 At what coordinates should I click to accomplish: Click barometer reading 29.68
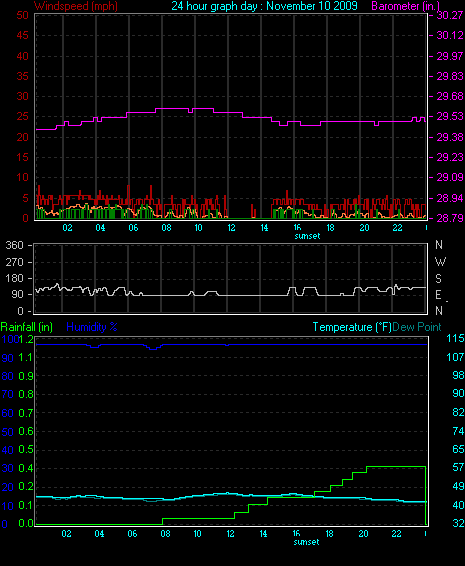point(450,96)
